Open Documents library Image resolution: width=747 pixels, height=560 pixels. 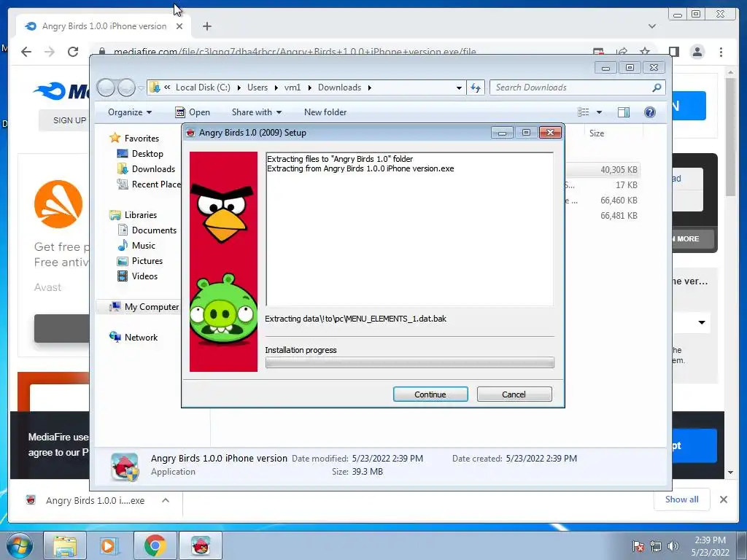pos(154,230)
